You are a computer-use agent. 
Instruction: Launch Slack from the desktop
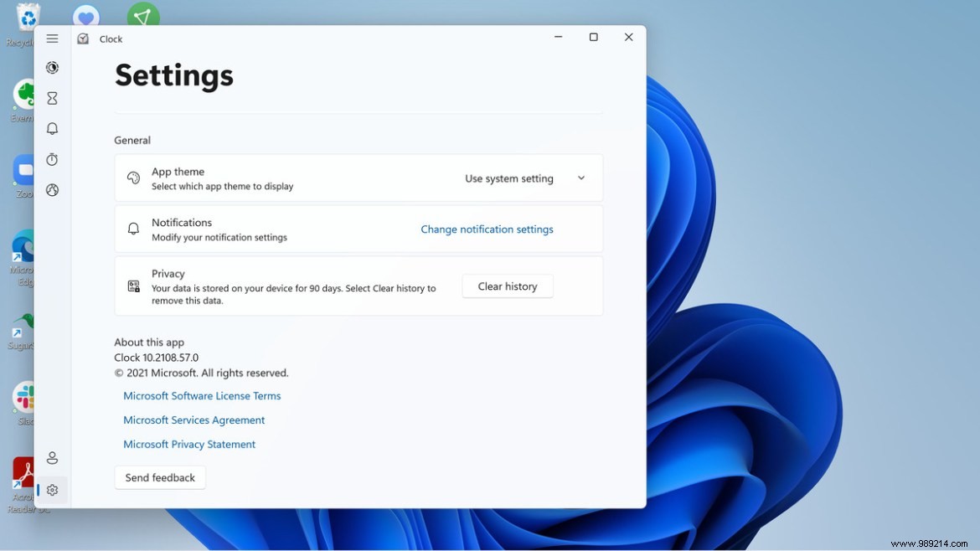click(22, 398)
